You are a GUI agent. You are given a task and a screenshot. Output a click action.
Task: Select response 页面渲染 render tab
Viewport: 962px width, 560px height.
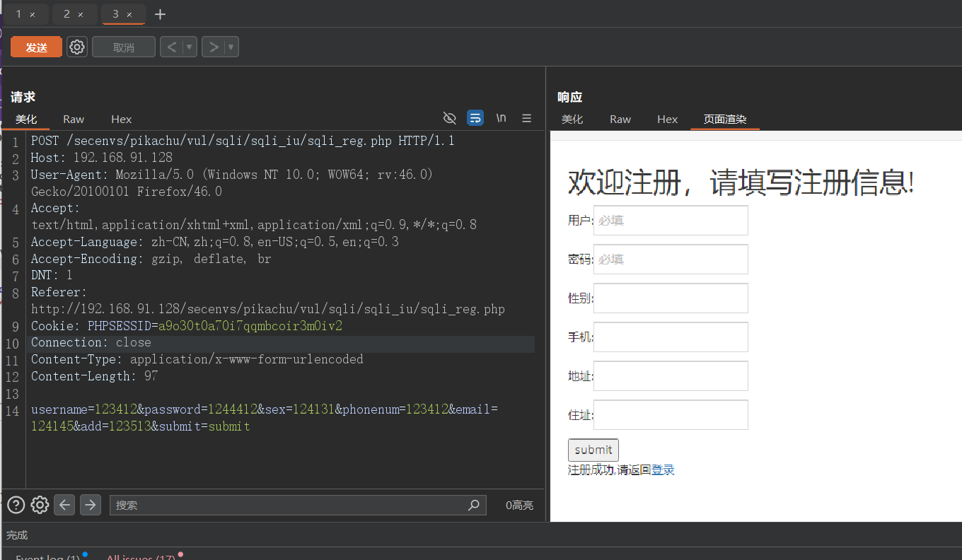click(725, 119)
